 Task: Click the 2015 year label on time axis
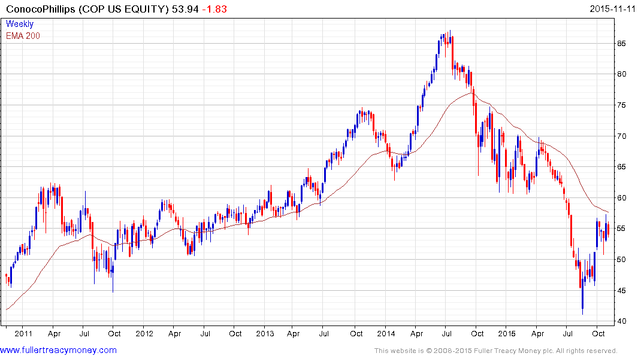pos(507,333)
